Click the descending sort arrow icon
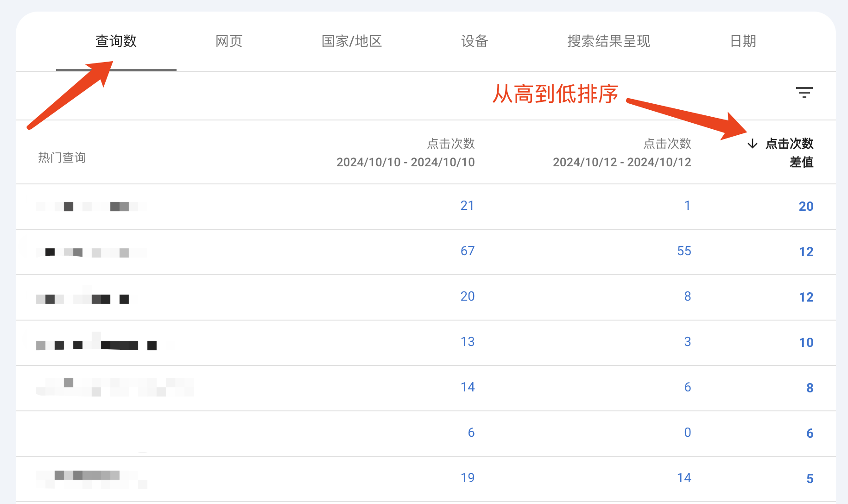 pos(753,144)
